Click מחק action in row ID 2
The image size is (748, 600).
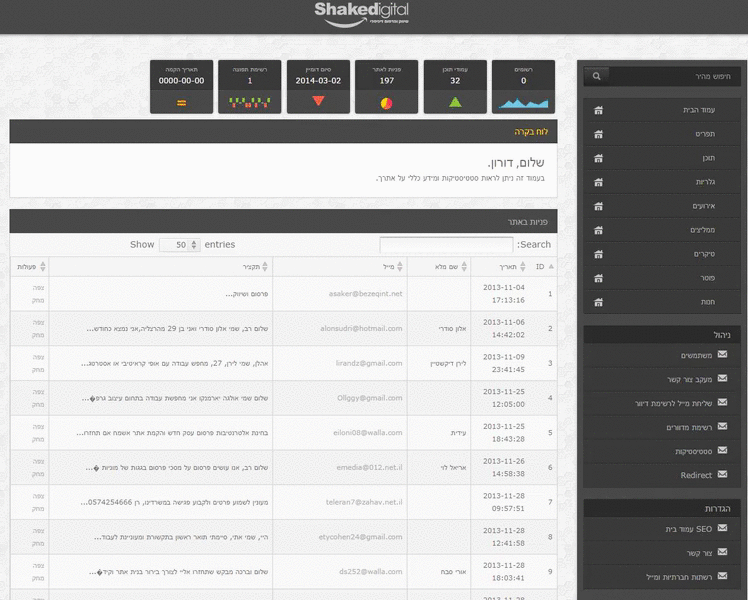pyautogui.click(x=38, y=335)
